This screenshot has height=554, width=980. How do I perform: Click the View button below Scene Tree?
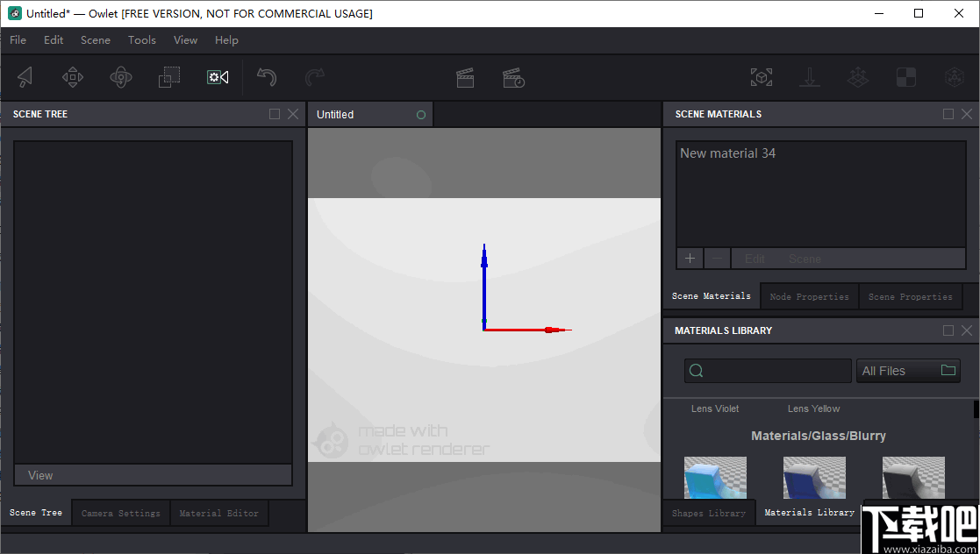(153, 474)
